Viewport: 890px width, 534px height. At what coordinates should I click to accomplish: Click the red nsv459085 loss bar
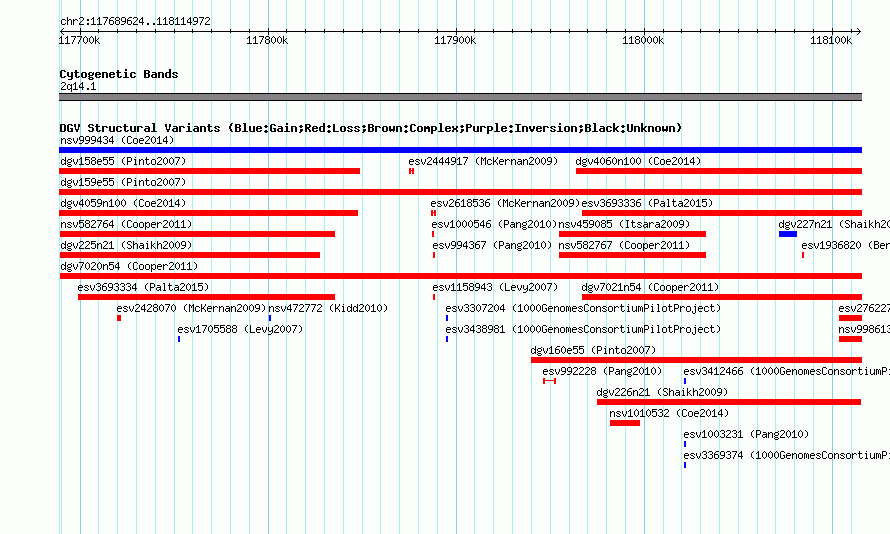click(632, 234)
